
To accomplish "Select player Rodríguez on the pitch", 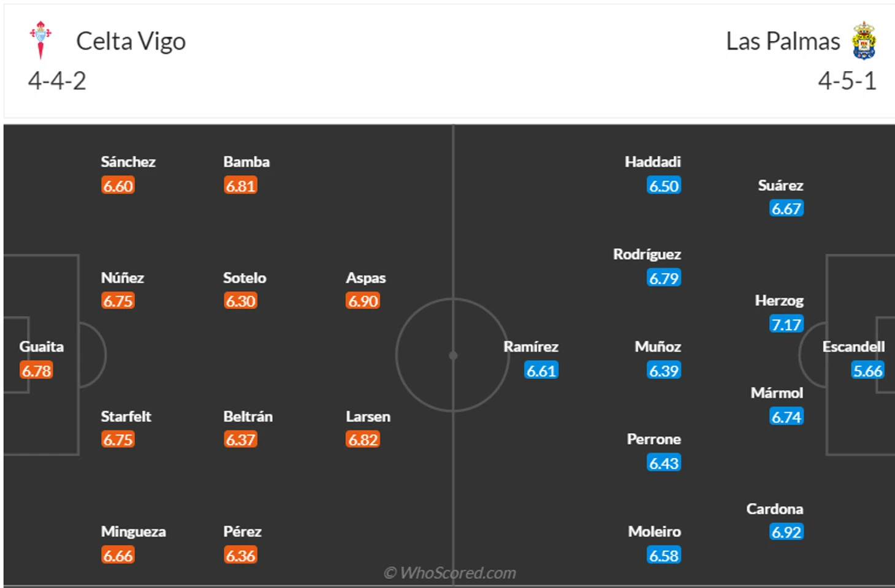I will [x=647, y=255].
